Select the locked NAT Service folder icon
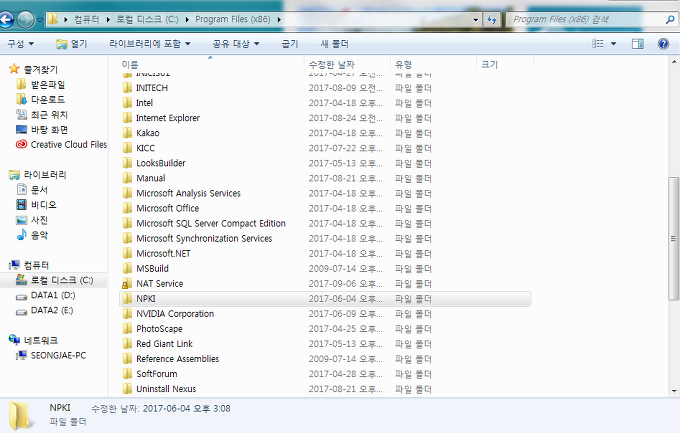The width and height of the screenshot is (680, 433). pyautogui.click(x=127, y=284)
